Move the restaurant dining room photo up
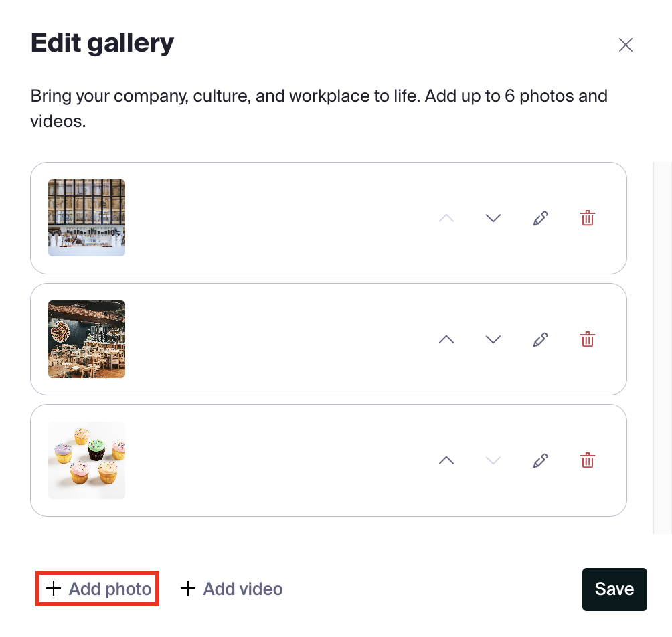 [x=446, y=339]
